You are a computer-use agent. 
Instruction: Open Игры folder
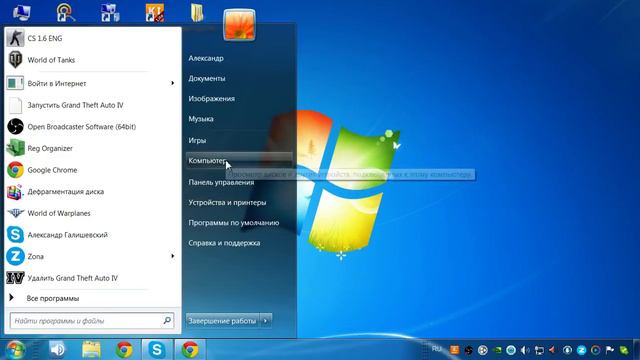(x=197, y=140)
